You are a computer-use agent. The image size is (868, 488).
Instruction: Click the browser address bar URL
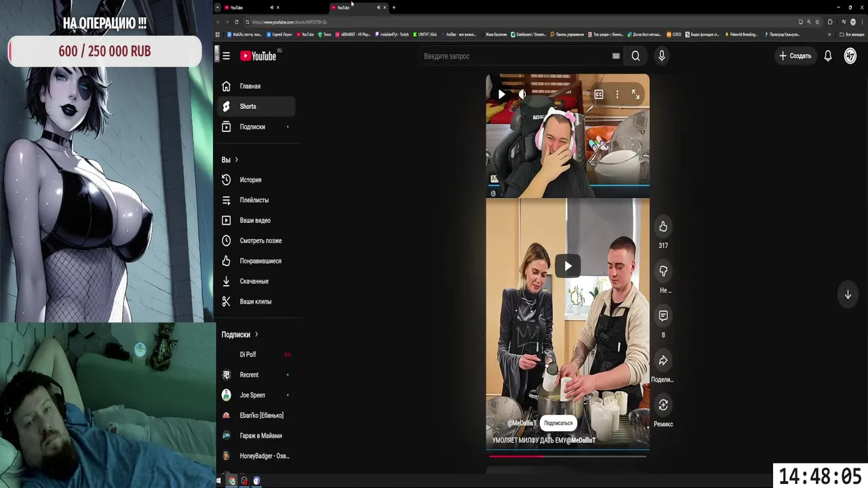290,22
